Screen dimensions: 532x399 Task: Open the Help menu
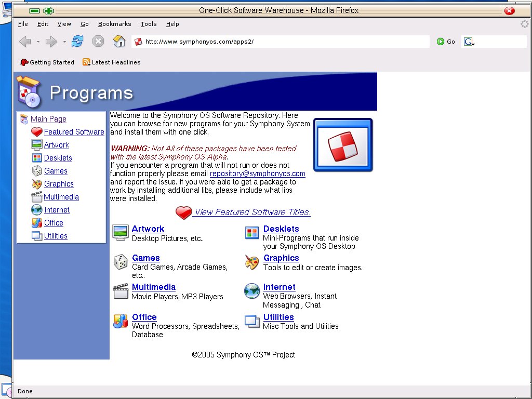[172, 24]
